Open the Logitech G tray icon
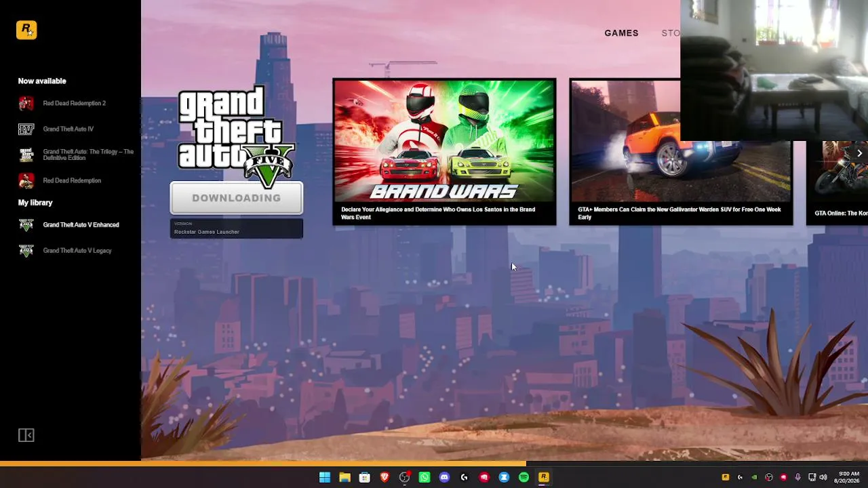The height and width of the screenshot is (488, 868). [740, 477]
